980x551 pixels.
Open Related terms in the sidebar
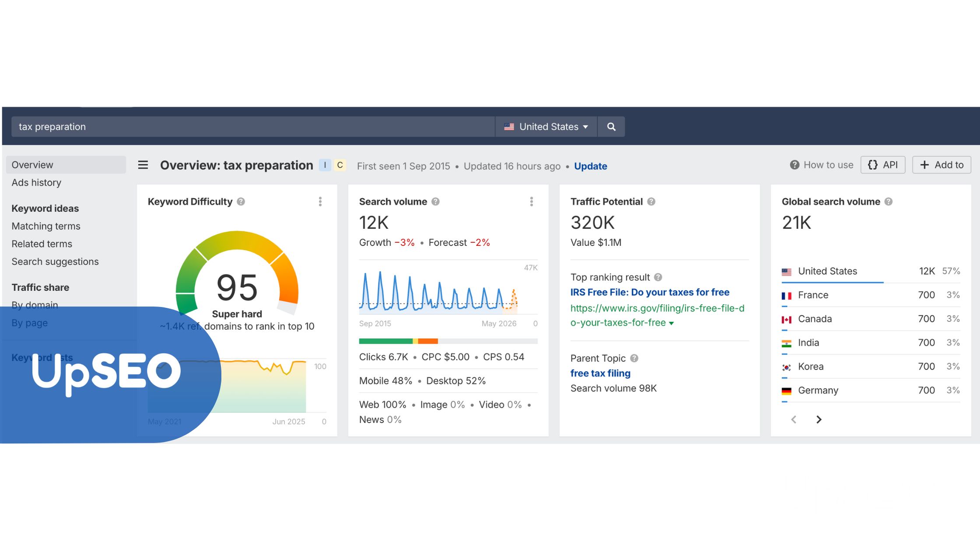pyautogui.click(x=42, y=244)
